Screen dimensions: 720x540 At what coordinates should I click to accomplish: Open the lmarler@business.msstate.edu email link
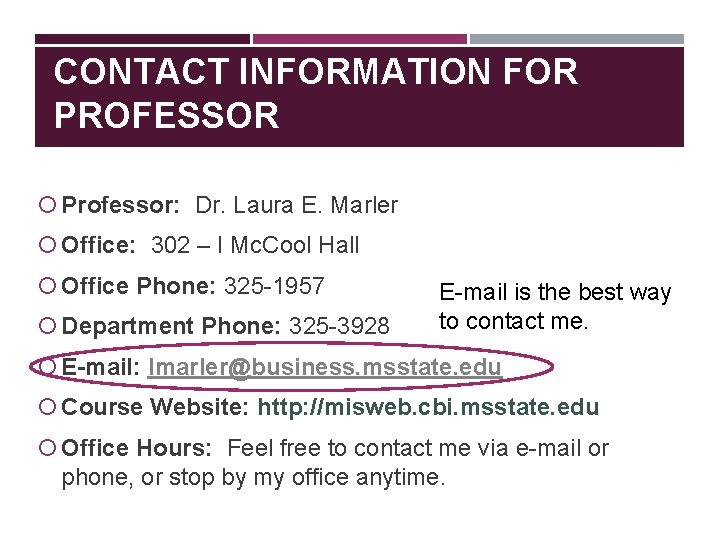[x=324, y=367]
